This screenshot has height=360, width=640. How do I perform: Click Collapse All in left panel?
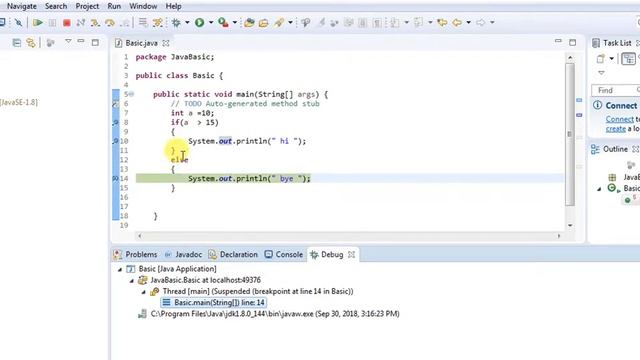17,42
